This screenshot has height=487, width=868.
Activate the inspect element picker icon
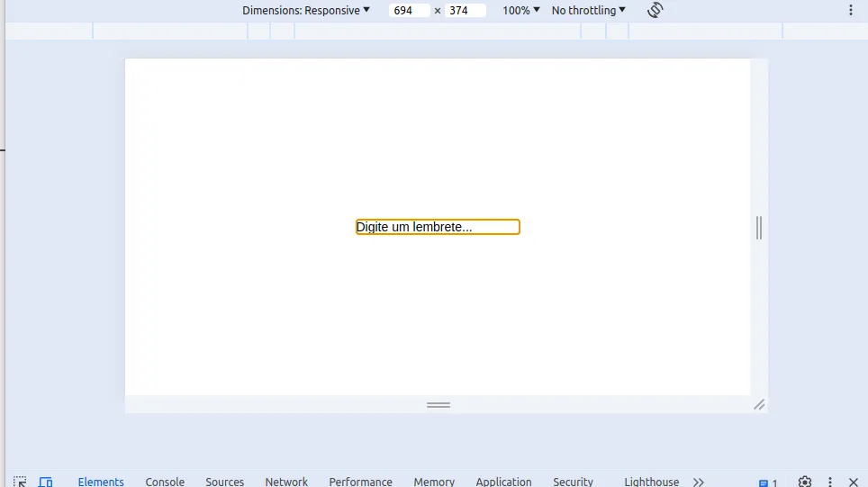tap(20, 482)
